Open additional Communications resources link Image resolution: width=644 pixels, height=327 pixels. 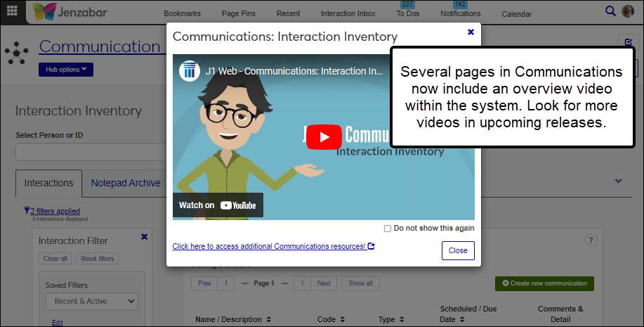point(273,246)
